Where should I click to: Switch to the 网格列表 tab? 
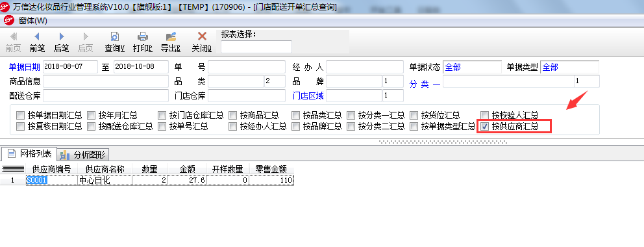point(29,154)
